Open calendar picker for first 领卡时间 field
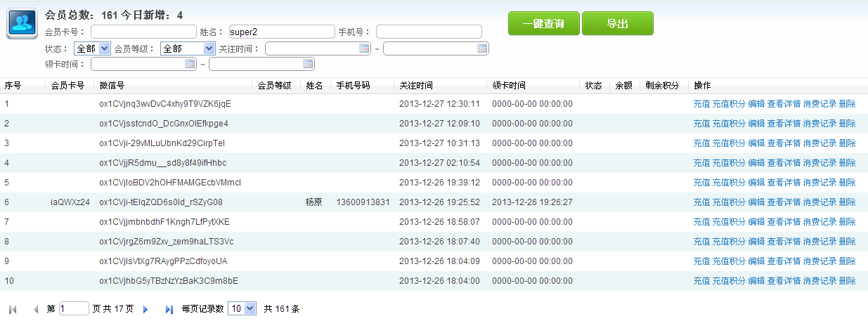 pos(189,64)
